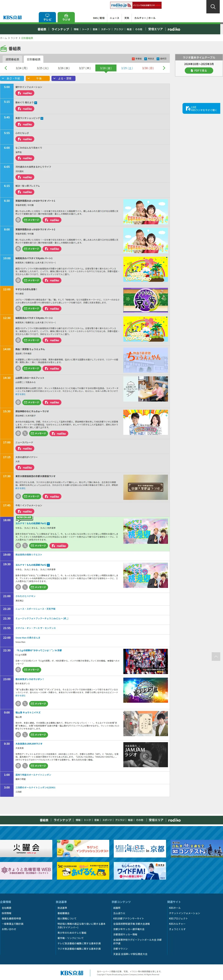Open X icon for ももの桃源郷 Part1
This screenshot has height=980, width=223.
pos(25,546)
